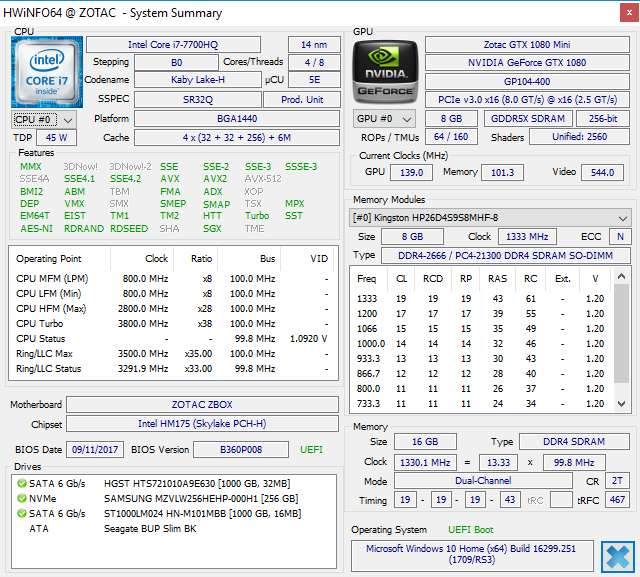Select the CPU HFM (Max) row
The height and width of the screenshot is (577, 640).
coord(173,308)
